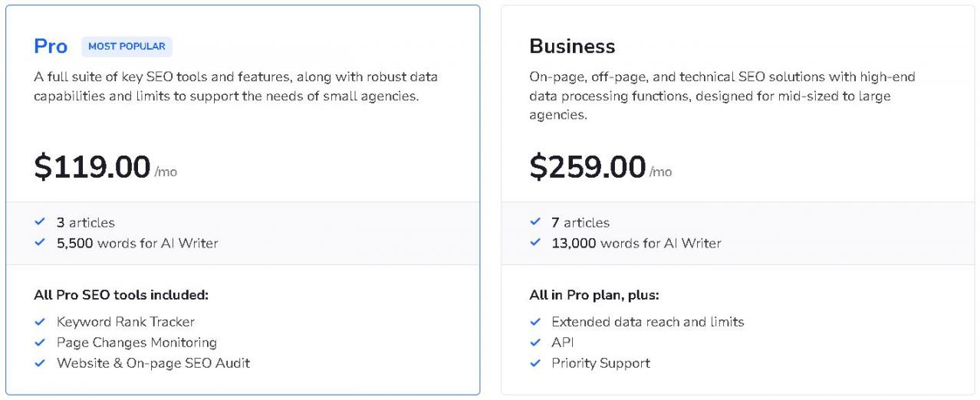
Task: Click checkmark next to Extended data reach
Action: coord(535,322)
